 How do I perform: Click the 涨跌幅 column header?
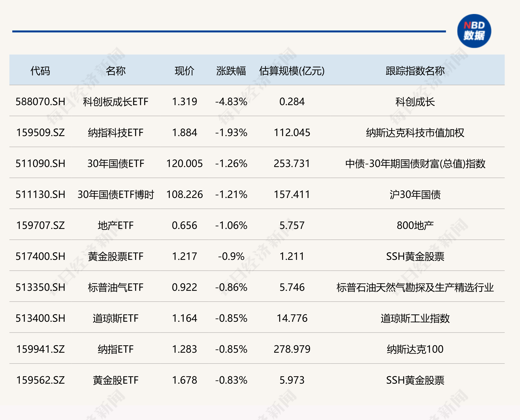231,71
